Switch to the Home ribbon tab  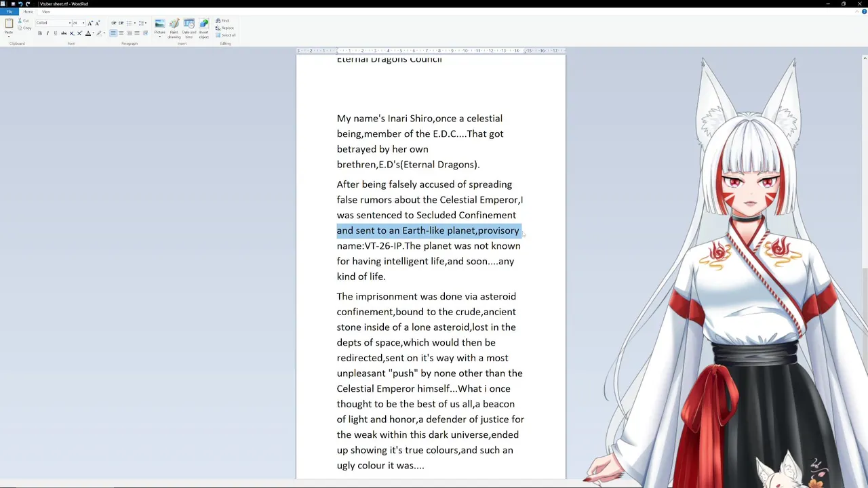tap(28, 12)
